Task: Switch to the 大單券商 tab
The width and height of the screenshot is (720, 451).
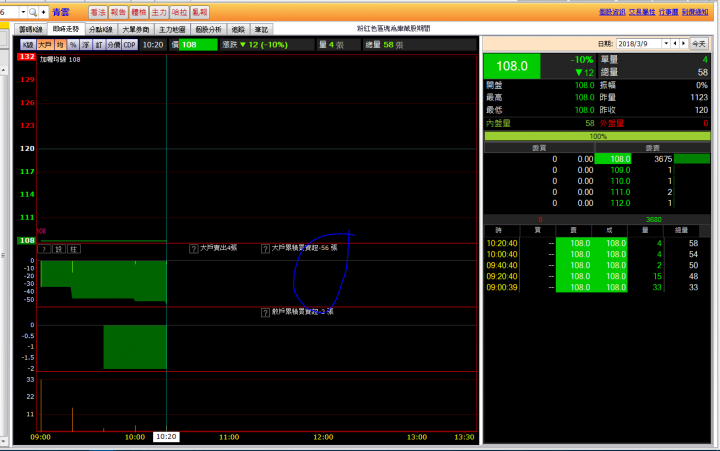Action: pyautogui.click(x=136, y=29)
